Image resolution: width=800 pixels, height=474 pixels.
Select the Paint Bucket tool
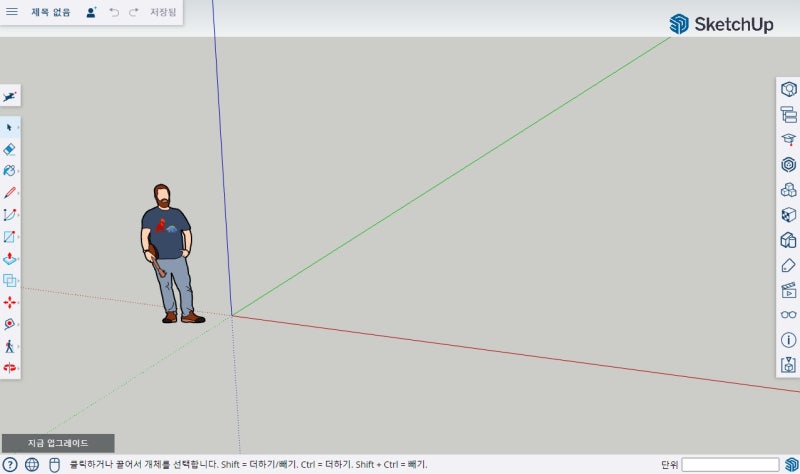click(9, 170)
